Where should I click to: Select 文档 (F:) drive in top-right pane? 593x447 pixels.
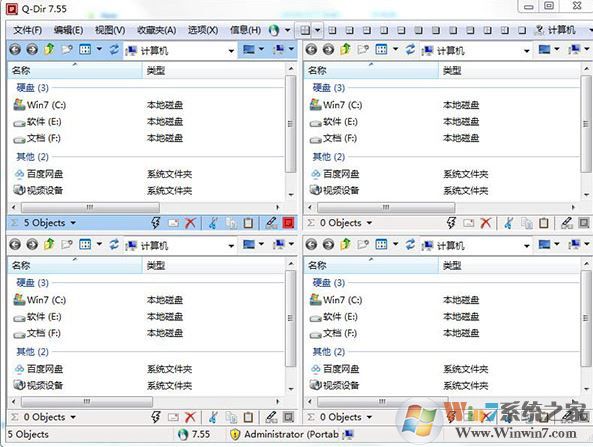(x=333, y=138)
